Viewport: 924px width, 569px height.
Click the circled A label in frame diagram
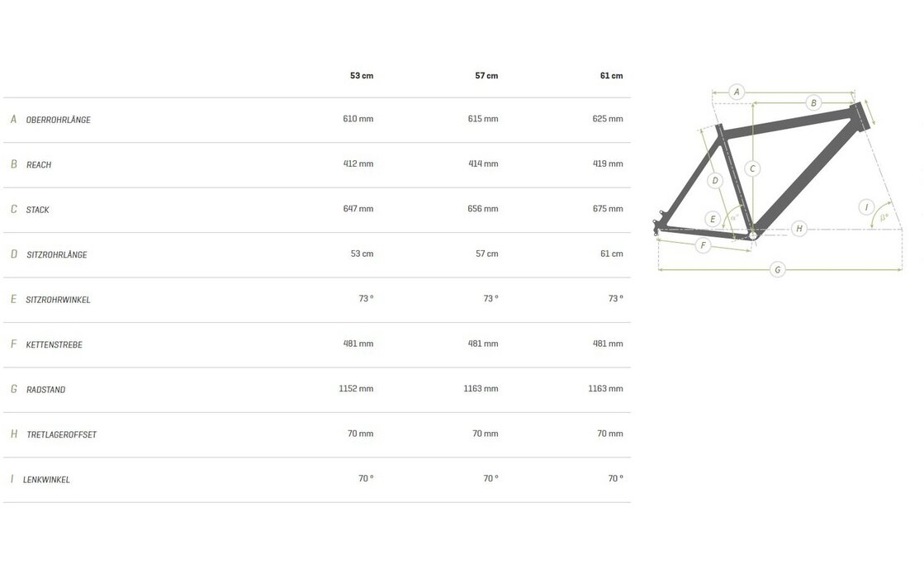point(737,92)
